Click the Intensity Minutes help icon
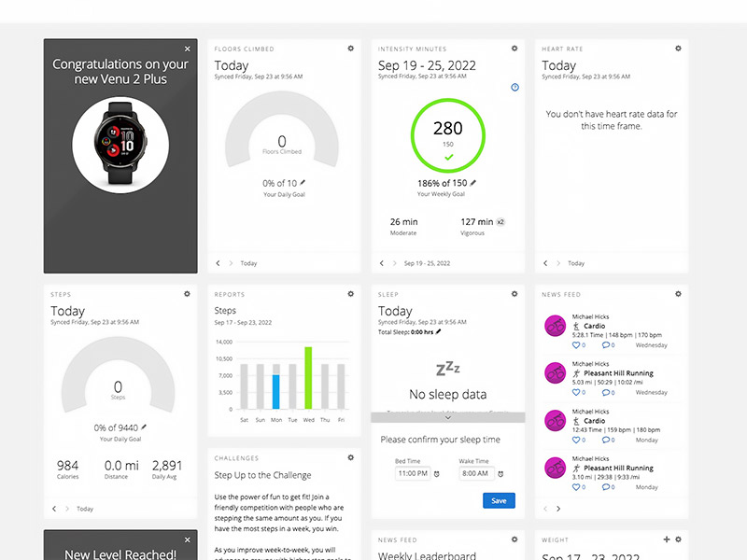 click(x=514, y=87)
